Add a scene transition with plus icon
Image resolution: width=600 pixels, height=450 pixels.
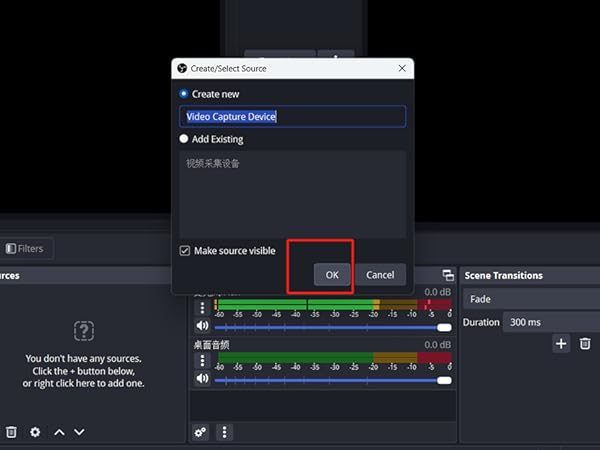561,343
